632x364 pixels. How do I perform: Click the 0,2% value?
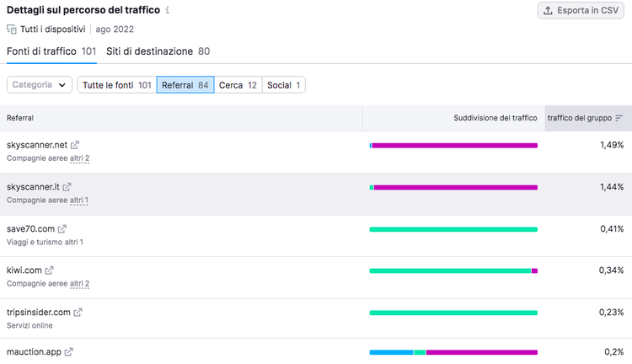coord(613,352)
